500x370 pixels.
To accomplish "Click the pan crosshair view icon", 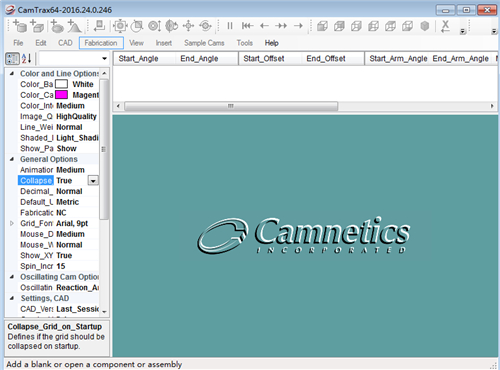I will [188, 26].
